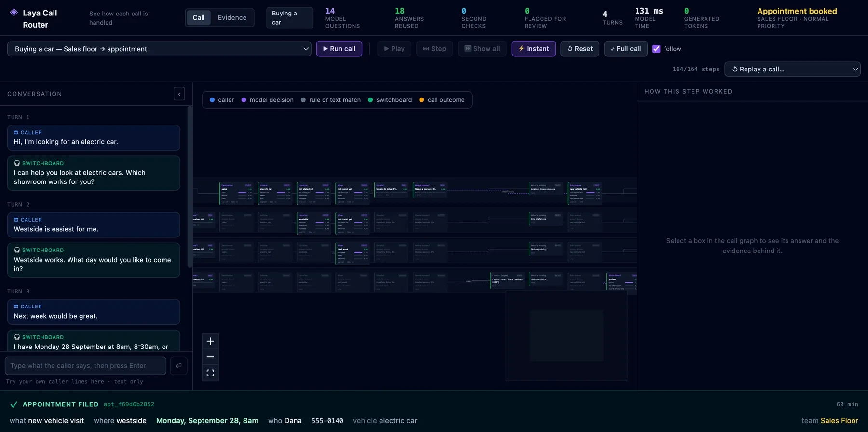Viewport: 868px width, 432px height.
Task: Focus the caller text input field
Action: click(85, 366)
